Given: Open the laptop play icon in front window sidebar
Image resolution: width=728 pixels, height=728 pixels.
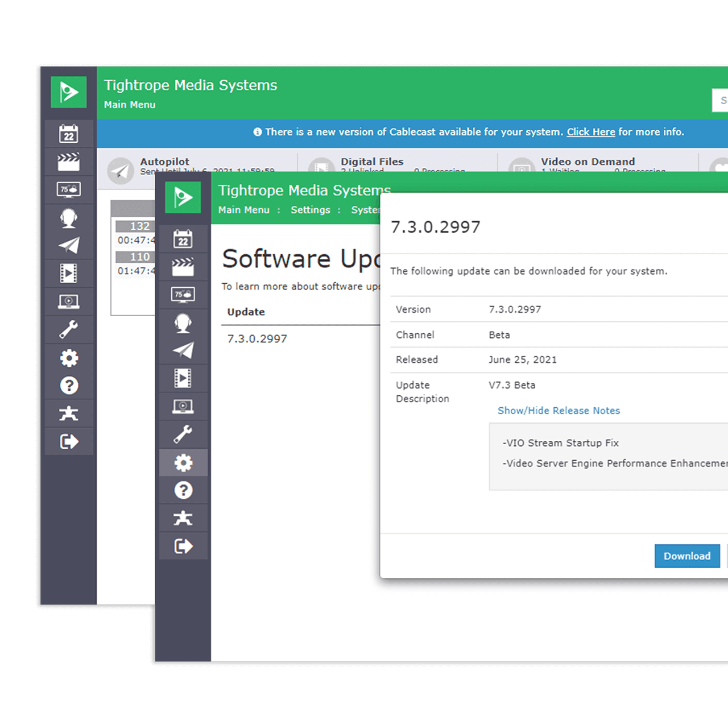Looking at the screenshot, I should click(x=183, y=407).
